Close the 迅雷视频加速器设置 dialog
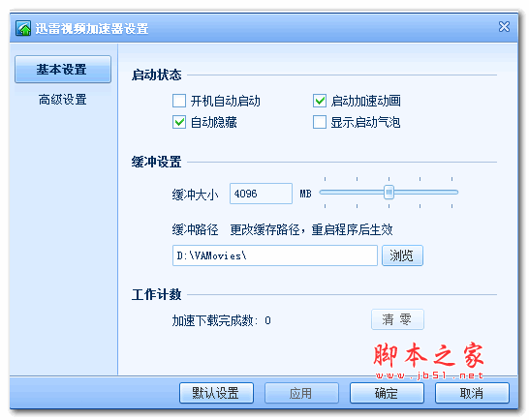The width and height of the screenshot is (529, 420). 504,27
